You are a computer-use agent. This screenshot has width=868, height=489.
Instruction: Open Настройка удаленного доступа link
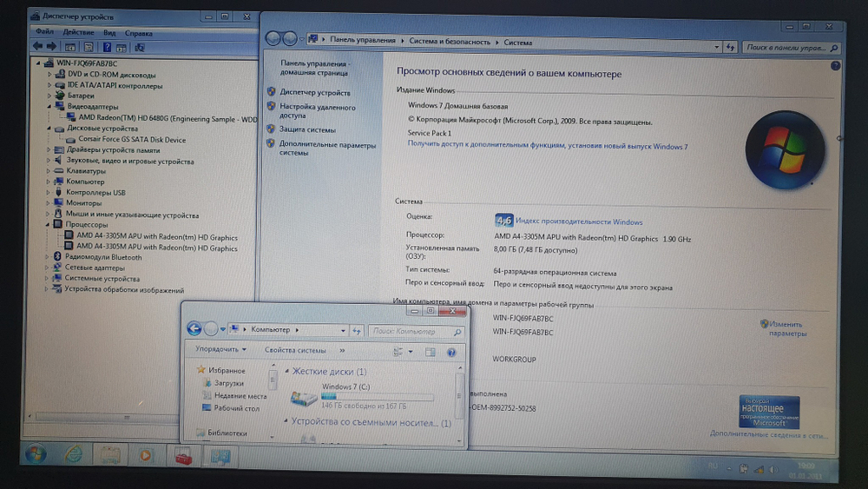317,111
